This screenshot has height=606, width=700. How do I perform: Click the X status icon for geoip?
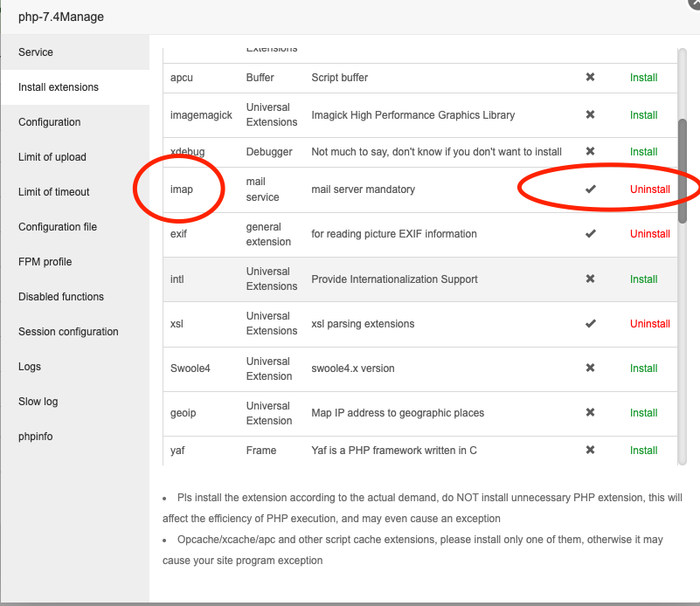point(590,413)
